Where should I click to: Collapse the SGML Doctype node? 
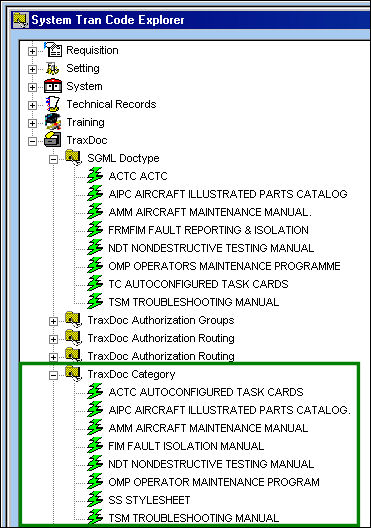[x=53, y=159]
